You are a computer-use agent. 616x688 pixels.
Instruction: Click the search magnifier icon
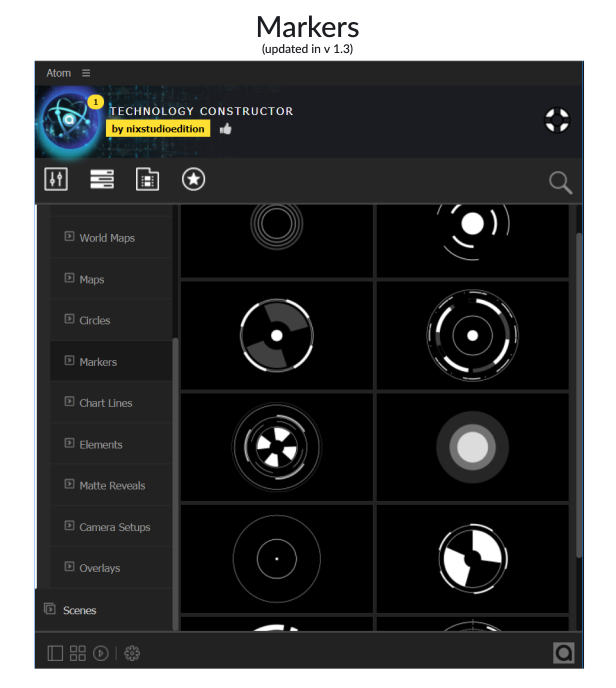click(x=560, y=182)
